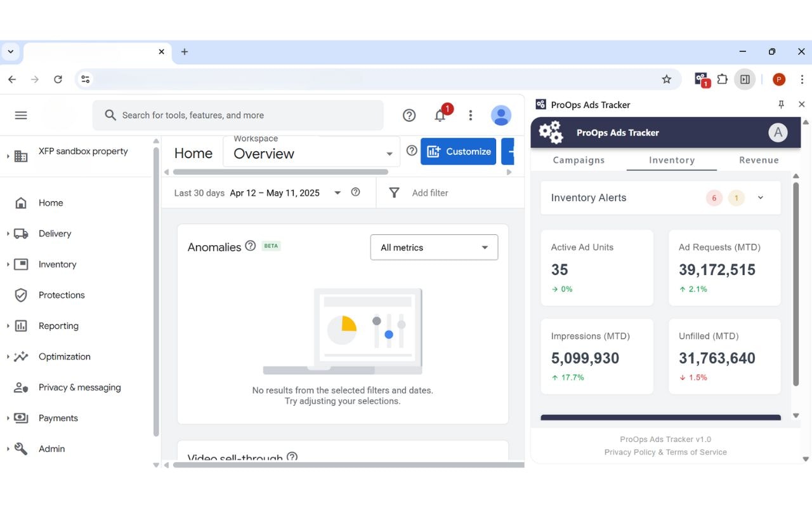Pin the ProOps Ads Tracker side panel
812x508 pixels.
tap(781, 104)
